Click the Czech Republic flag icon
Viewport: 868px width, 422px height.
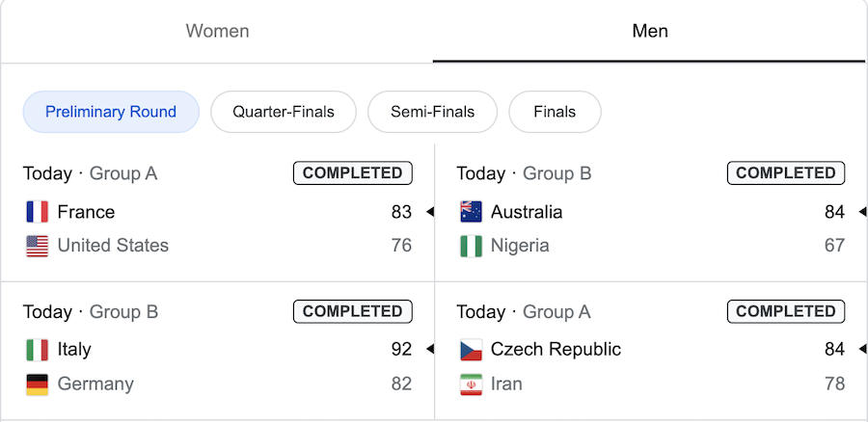[x=471, y=350]
